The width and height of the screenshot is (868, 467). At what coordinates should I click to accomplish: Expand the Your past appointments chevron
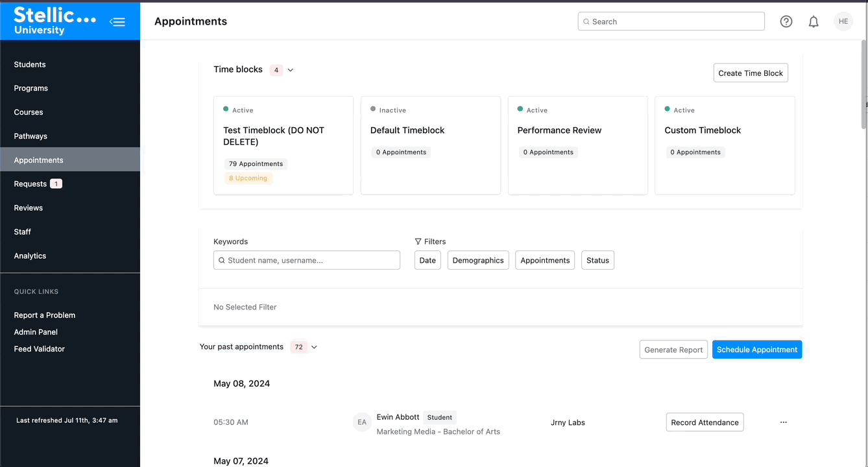point(314,347)
